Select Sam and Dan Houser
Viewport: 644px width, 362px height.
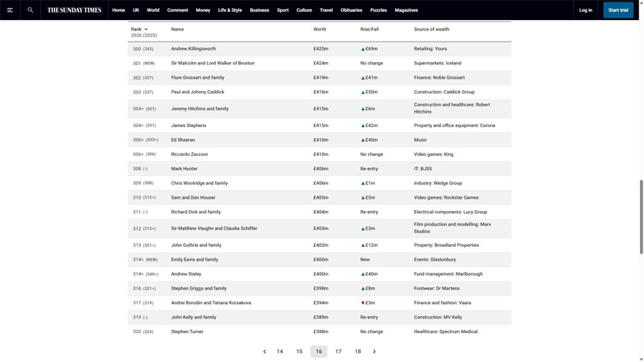pos(193,197)
